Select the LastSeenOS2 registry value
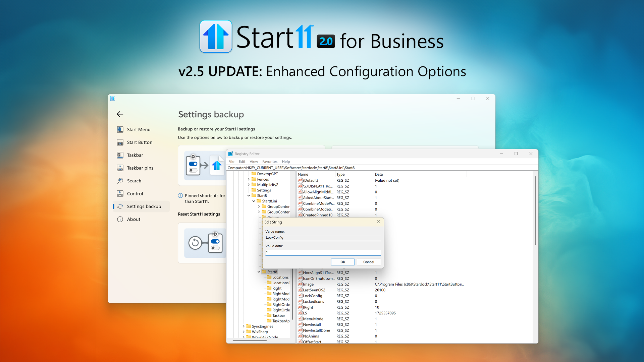644x362 pixels. pyautogui.click(x=314, y=290)
